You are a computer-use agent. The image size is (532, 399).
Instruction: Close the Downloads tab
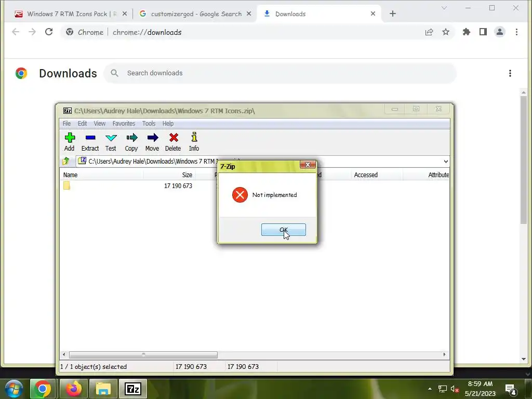click(x=373, y=14)
